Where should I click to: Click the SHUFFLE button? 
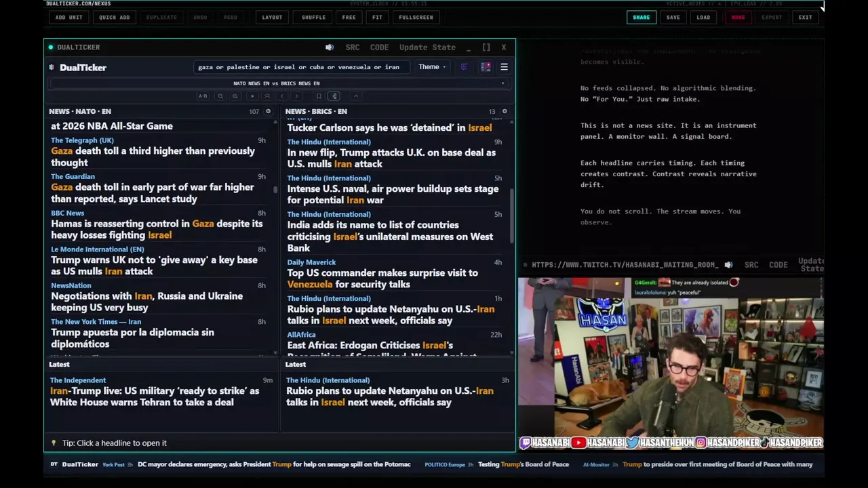[314, 18]
